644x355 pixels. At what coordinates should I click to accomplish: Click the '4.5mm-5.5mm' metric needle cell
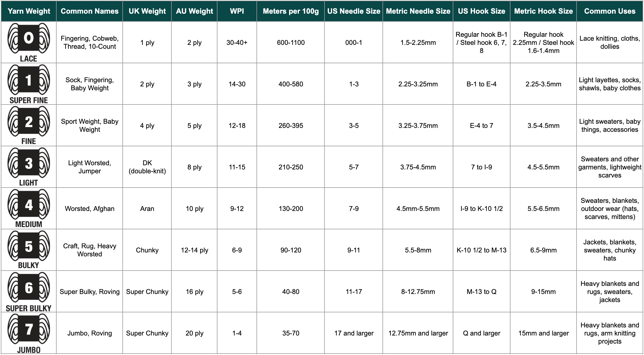point(418,208)
